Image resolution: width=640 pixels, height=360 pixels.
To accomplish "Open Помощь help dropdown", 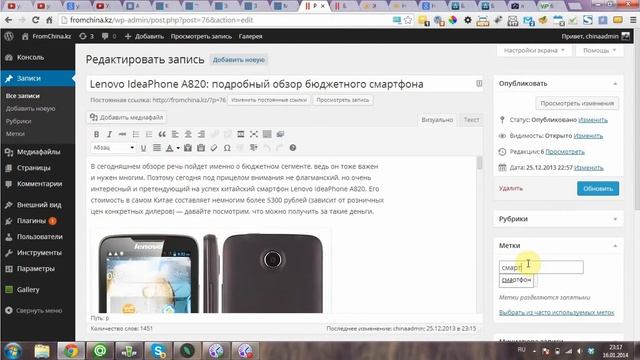I will pos(599,51).
